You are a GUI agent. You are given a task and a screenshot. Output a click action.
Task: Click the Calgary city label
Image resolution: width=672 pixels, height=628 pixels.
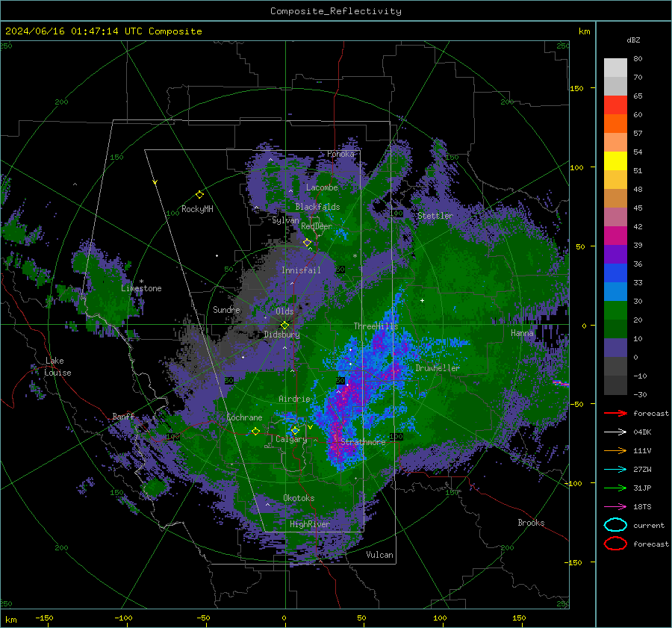click(x=291, y=439)
